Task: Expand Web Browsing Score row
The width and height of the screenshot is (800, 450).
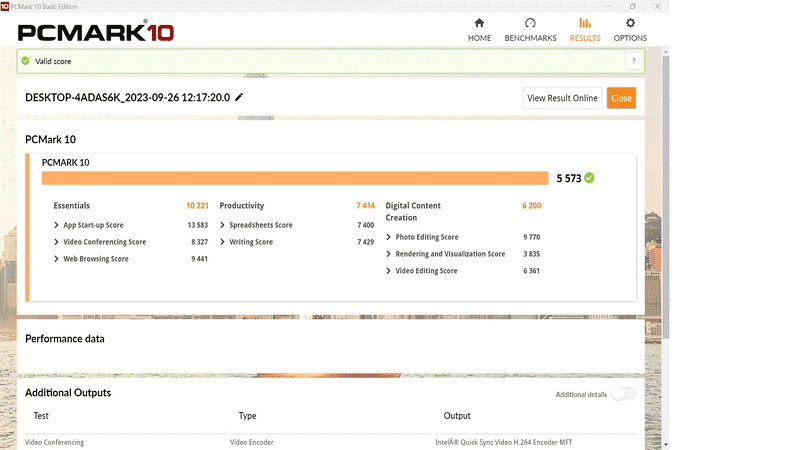Action: [56, 259]
